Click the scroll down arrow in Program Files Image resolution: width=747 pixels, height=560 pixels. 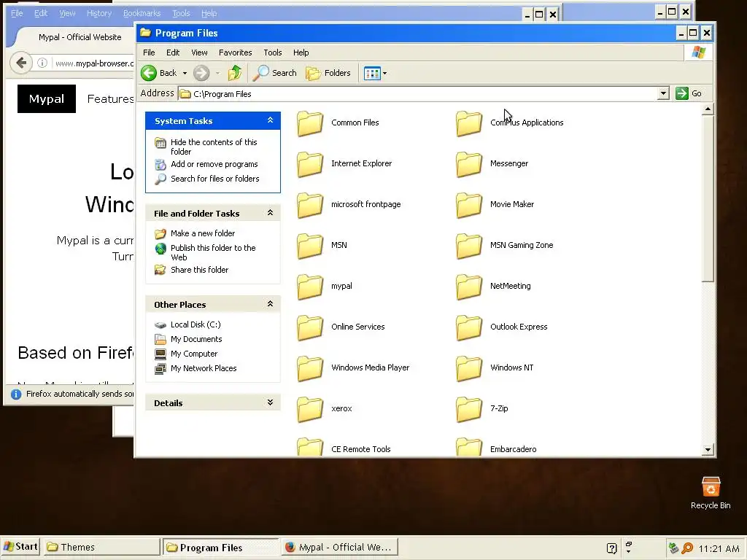pyautogui.click(x=708, y=449)
